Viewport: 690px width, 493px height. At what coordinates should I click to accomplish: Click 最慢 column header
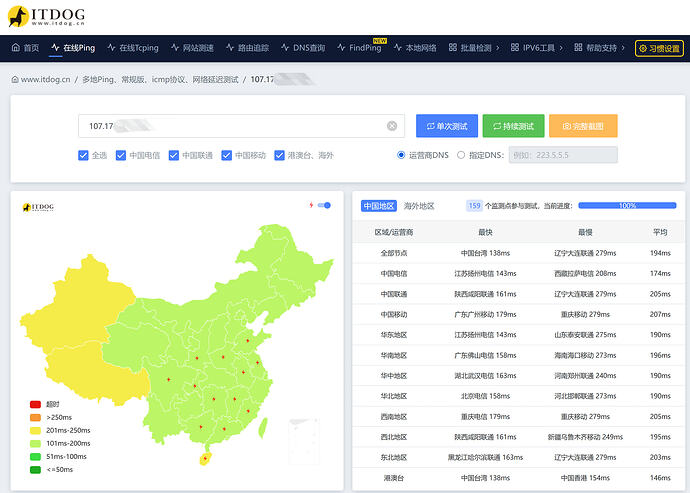point(585,232)
